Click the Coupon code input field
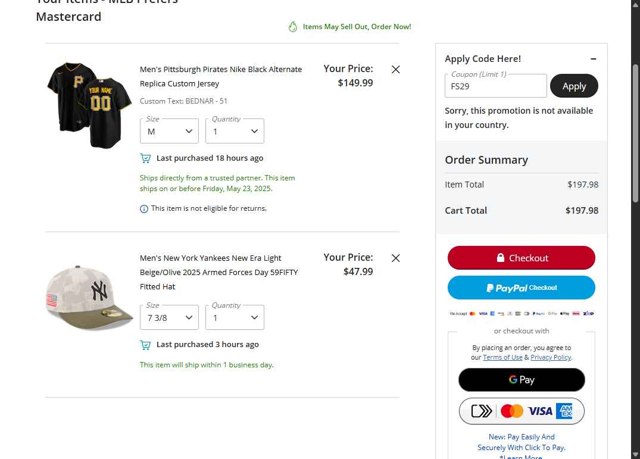This screenshot has width=640, height=459. (x=496, y=86)
